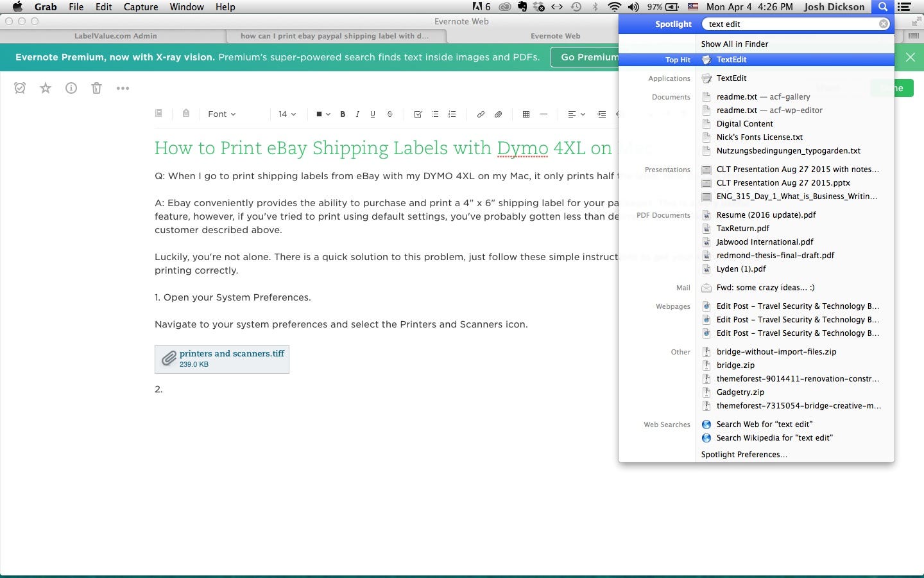
Task: Toggle bold formatting
Action: coord(343,114)
